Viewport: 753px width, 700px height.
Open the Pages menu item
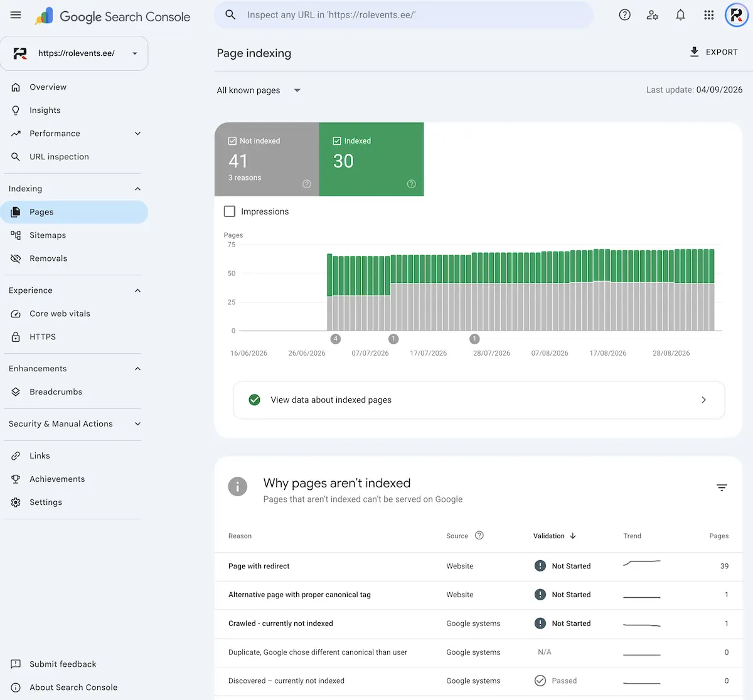click(x=74, y=212)
